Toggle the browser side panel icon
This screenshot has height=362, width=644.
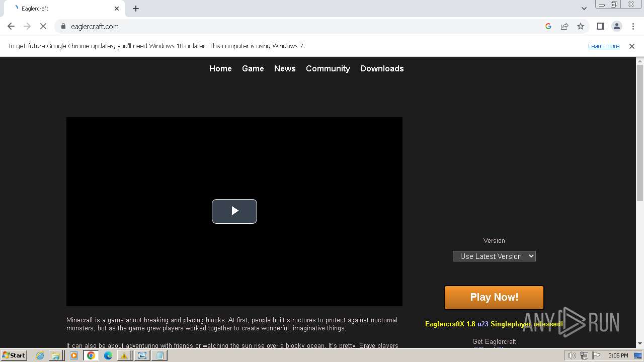[x=600, y=26]
